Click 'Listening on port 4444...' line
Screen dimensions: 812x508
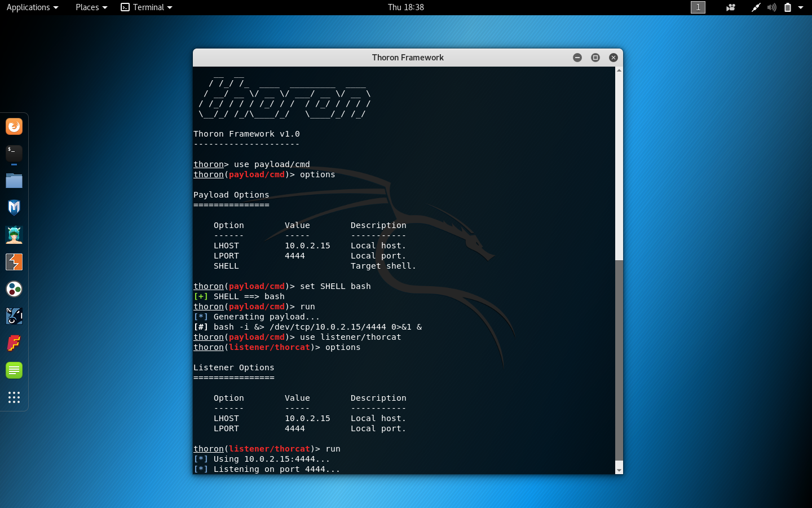pos(267,469)
